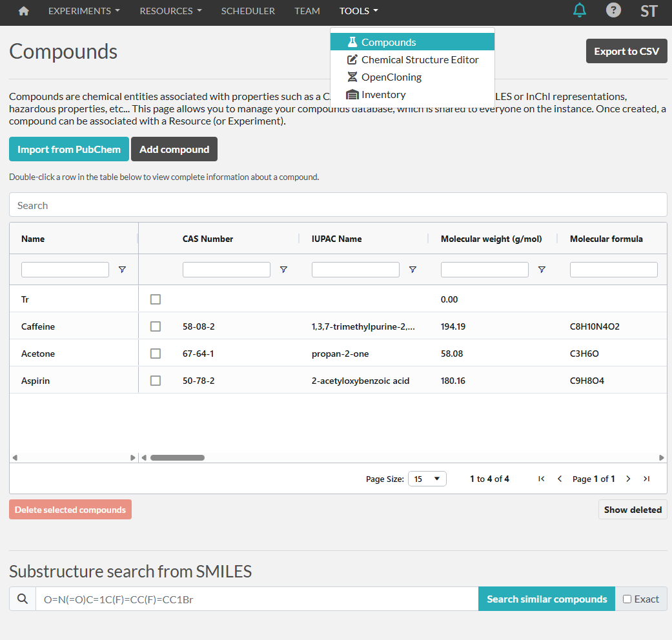Viewport: 672px width, 640px height.
Task: Click the Name column filter icon
Action: [x=122, y=270]
